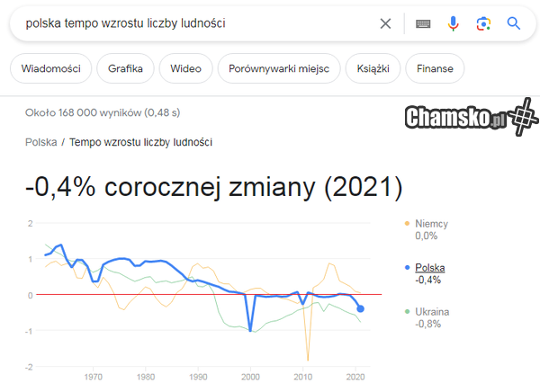
Task: Select Ukraina in the chart legend
Action: [x=432, y=311]
